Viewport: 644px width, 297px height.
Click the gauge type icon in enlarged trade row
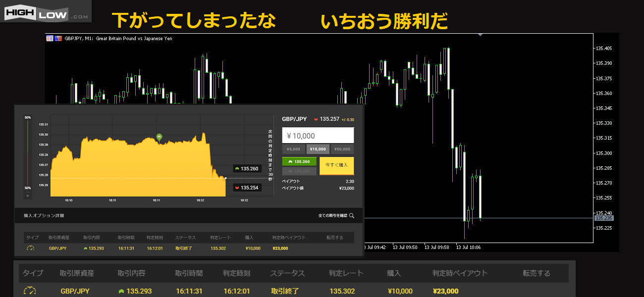30,291
